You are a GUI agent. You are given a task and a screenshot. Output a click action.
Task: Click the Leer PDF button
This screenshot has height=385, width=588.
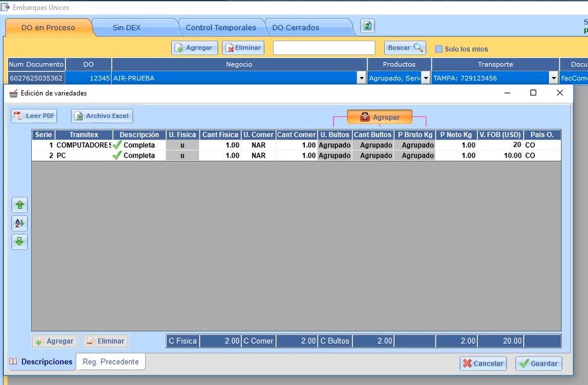[34, 116]
